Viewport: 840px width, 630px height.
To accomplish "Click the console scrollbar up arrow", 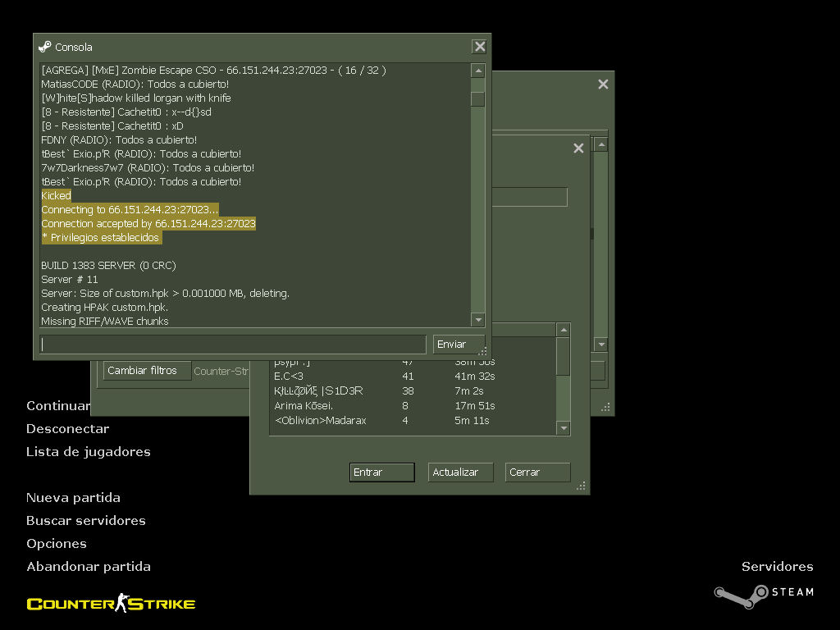I will (x=478, y=71).
